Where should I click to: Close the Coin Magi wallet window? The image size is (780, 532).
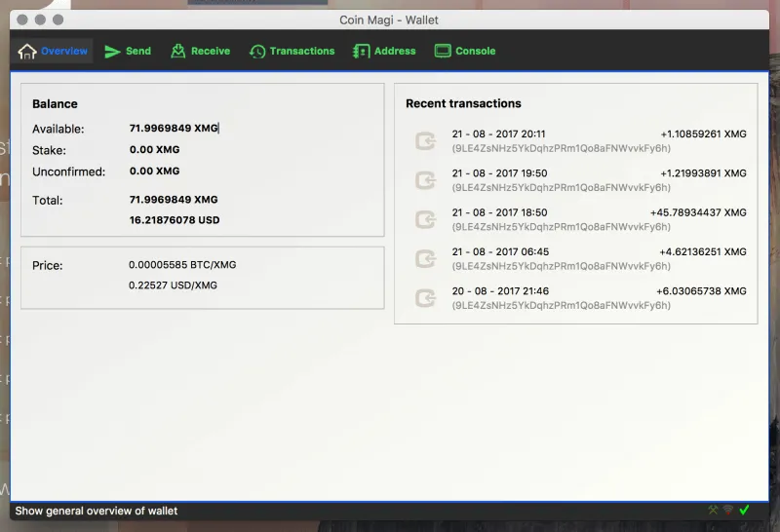pyautogui.click(x=21, y=19)
